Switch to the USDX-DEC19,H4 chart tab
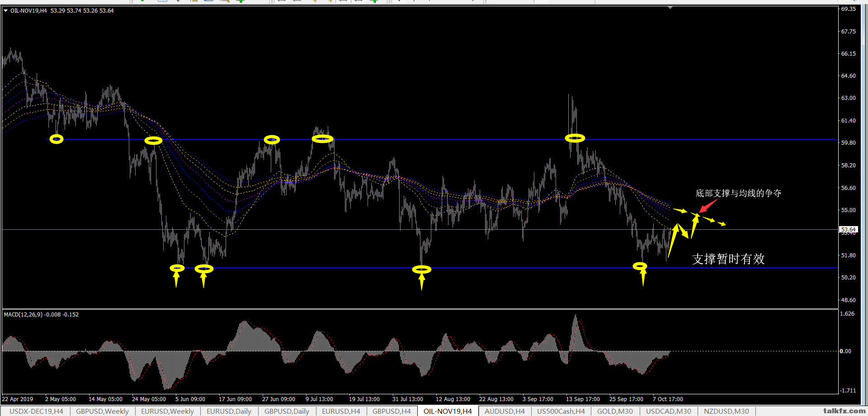The height and width of the screenshot is (416, 868). click(x=36, y=411)
